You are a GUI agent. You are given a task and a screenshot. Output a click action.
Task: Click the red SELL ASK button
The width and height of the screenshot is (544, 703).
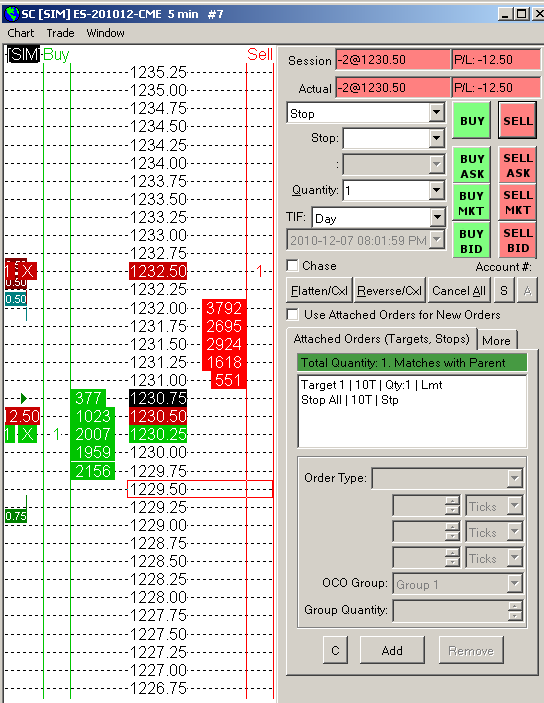(x=518, y=165)
